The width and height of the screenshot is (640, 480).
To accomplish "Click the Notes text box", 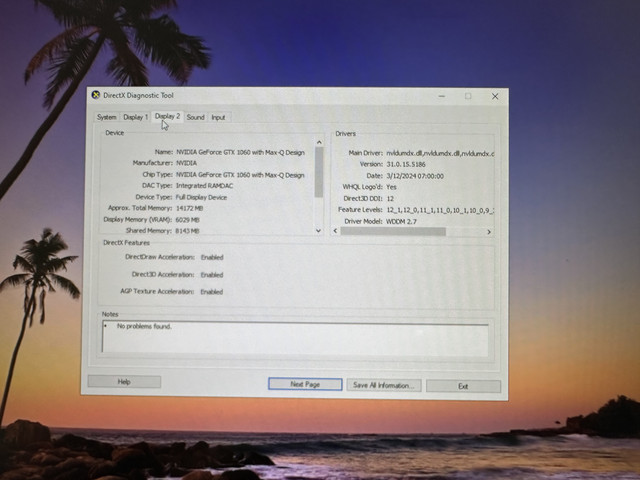I will [x=295, y=338].
